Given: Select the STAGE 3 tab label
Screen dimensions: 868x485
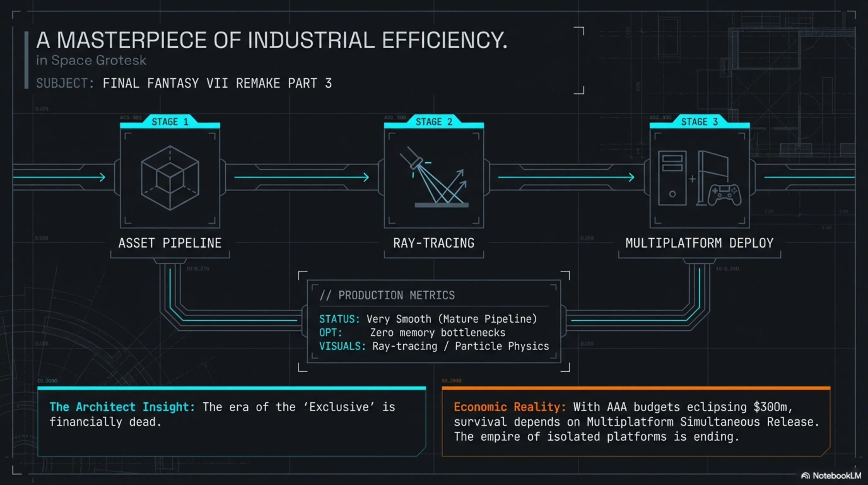Looking at the screenshot, I should [699, 122].
